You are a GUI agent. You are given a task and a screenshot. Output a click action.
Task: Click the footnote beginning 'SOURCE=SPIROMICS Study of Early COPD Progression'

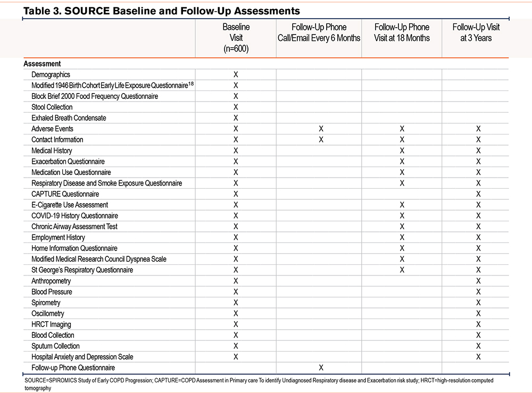259,384
